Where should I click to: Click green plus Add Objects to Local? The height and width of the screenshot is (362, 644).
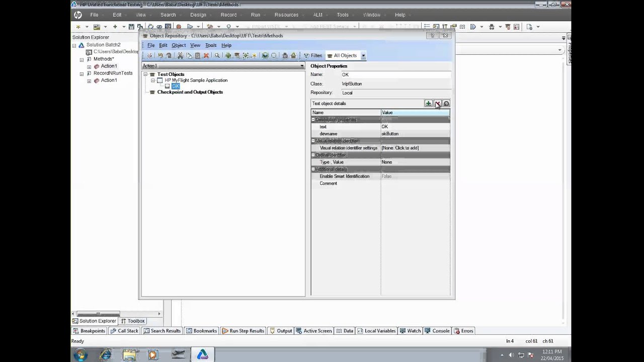[228, 55]
